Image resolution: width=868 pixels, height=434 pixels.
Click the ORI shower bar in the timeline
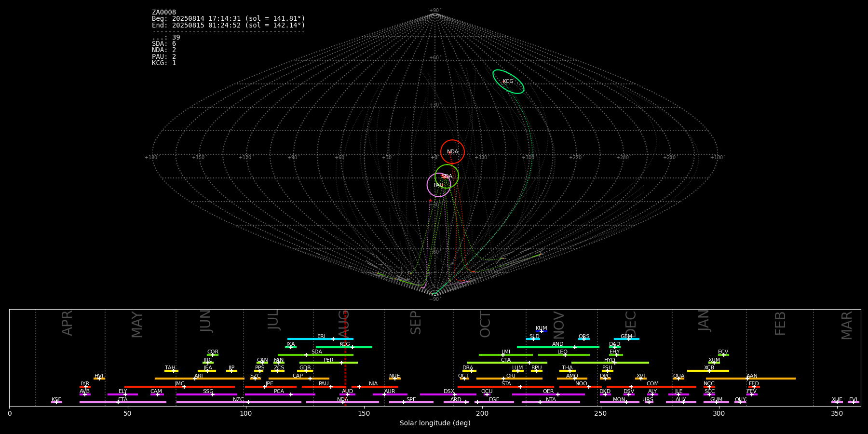pos(509,379)
